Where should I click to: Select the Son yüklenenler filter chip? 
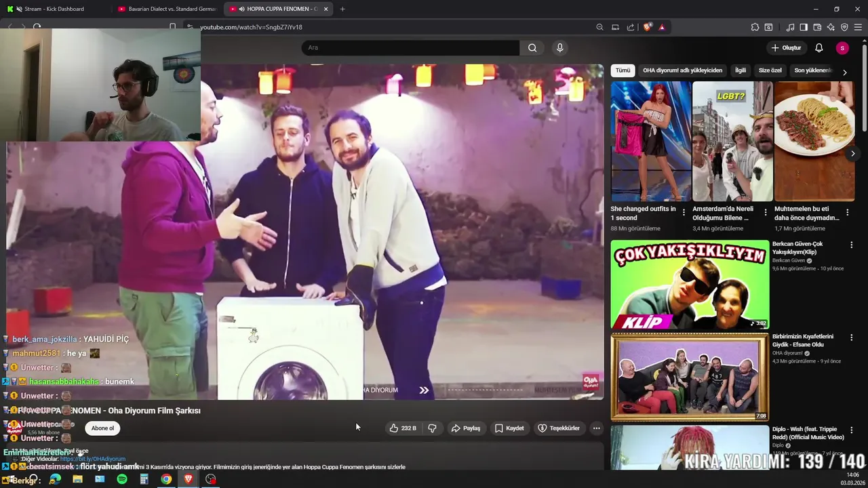point(812,70)
